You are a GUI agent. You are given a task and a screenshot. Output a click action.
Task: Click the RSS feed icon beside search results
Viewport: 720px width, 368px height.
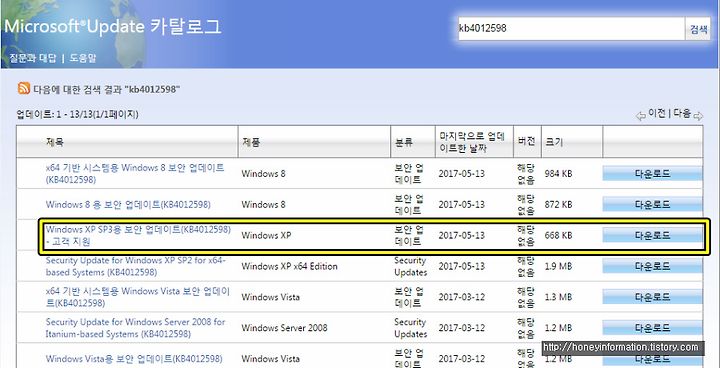(x=24, y=88)
